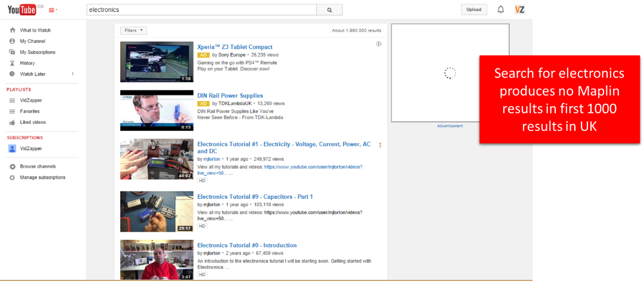Click the SUBSCRIPTIONS section heading
644x281 pixels.
coord(24,138)
